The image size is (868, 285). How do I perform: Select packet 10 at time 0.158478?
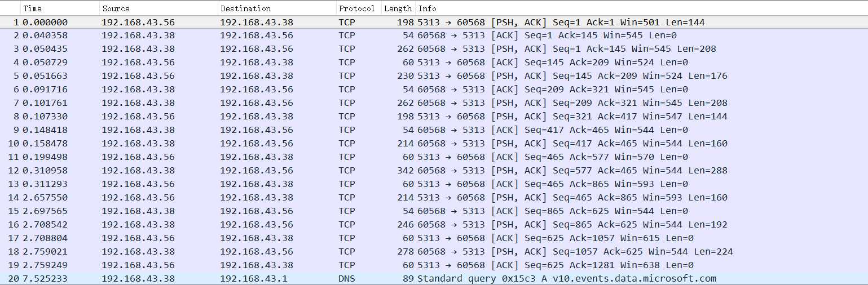(x=434, y=143)
